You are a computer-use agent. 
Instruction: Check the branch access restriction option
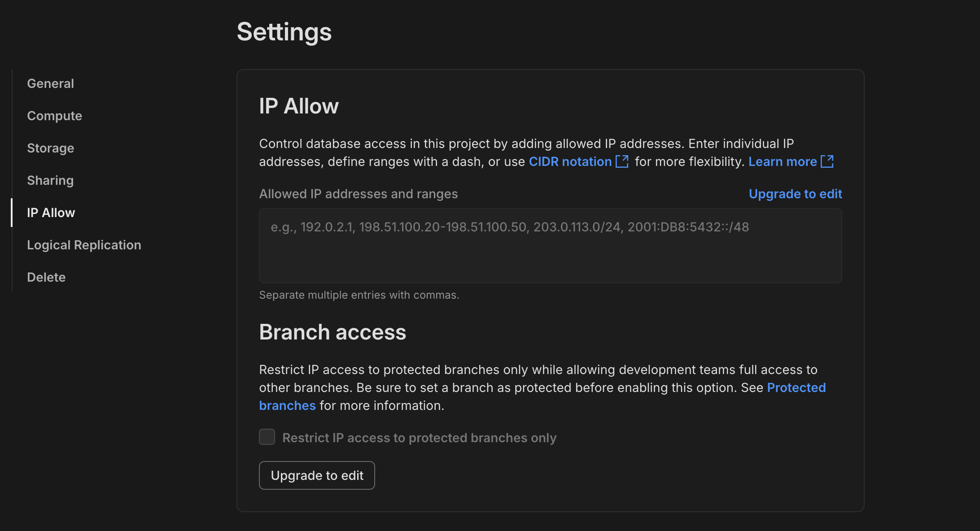point(267,437)
